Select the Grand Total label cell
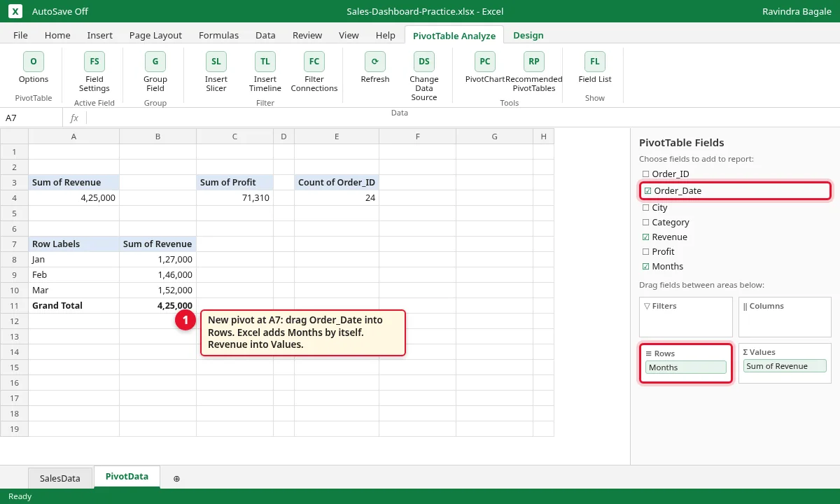 tap(74, 305)
